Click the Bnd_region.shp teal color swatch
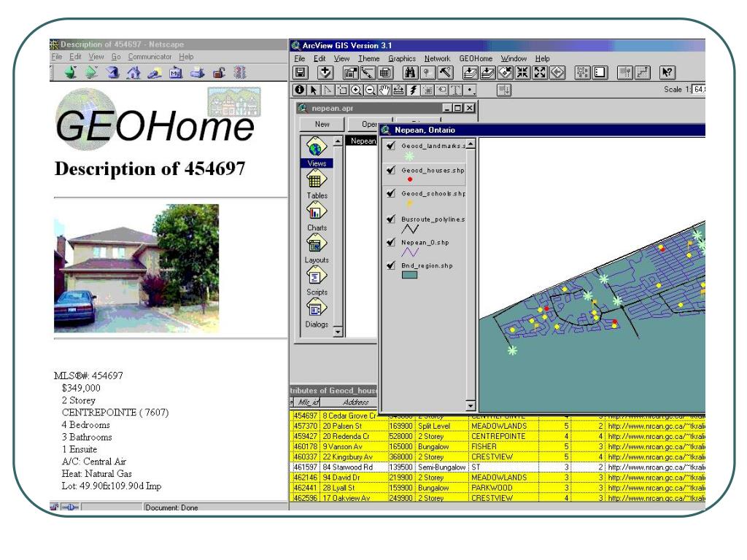The image size is (747, 560). (x=409, y=275)
